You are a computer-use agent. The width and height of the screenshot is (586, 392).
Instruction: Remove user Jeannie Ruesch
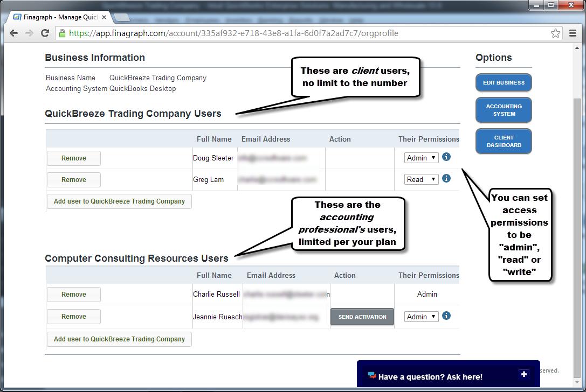[74, 317]
